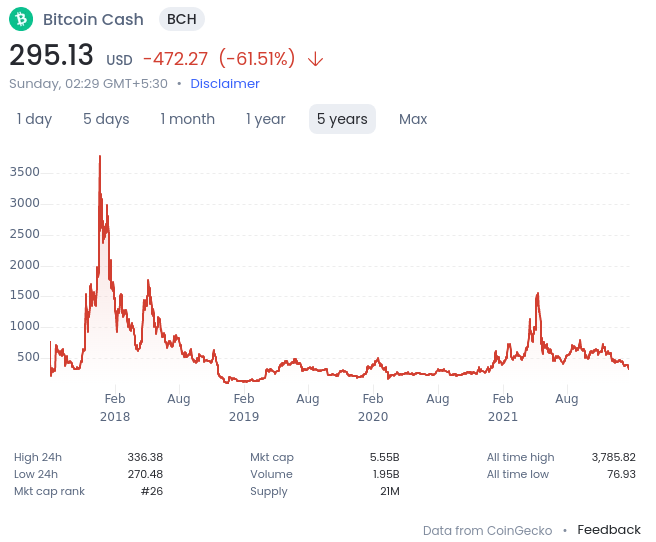Click the Low 24h value 270.48
656x542 pixels.
pyautogui.click(x=145, y=474)
